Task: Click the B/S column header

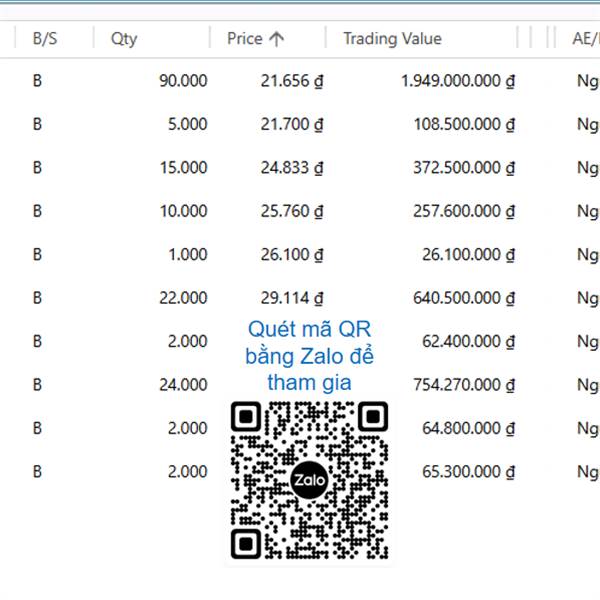Action: (45, 39)
